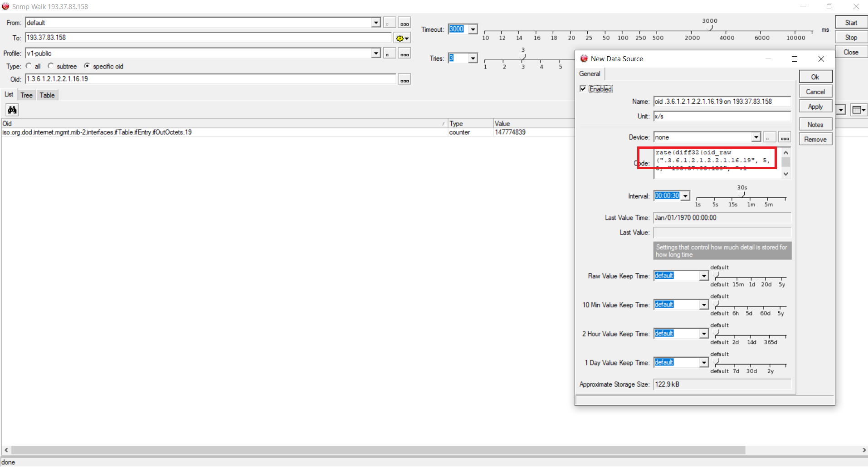The image size is (868, 467).
Task: Switch to the Table tab
Action: coord(47,95)
